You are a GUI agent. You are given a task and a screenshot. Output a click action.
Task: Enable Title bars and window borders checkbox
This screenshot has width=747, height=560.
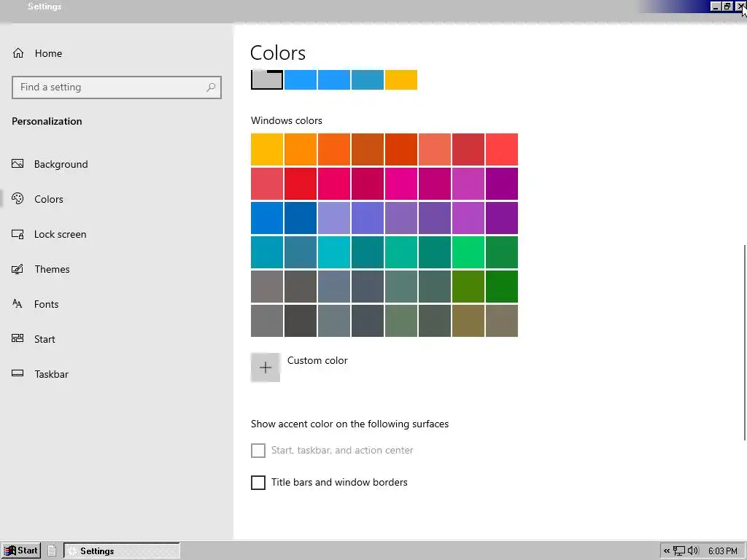tap(258, 483)
